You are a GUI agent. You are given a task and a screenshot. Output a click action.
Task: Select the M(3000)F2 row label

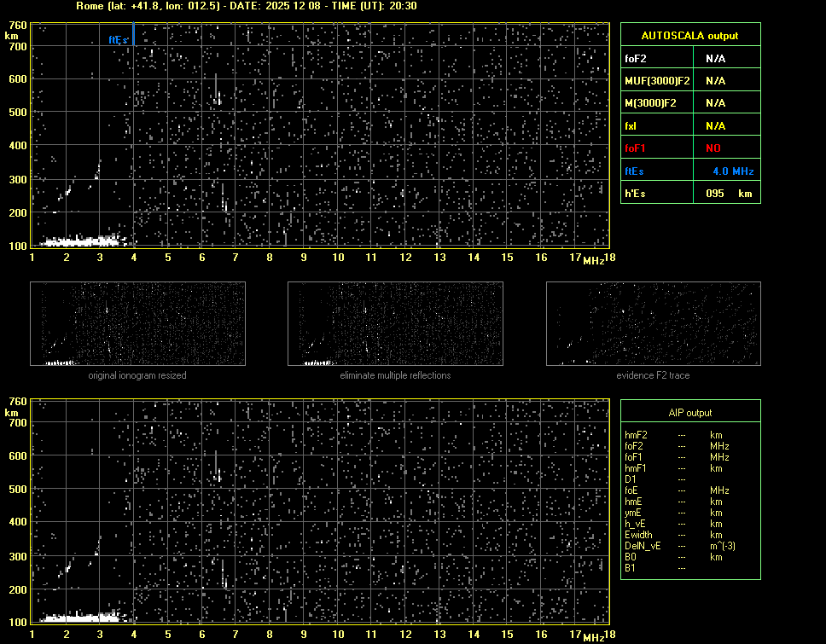click(x=651, y=103)
